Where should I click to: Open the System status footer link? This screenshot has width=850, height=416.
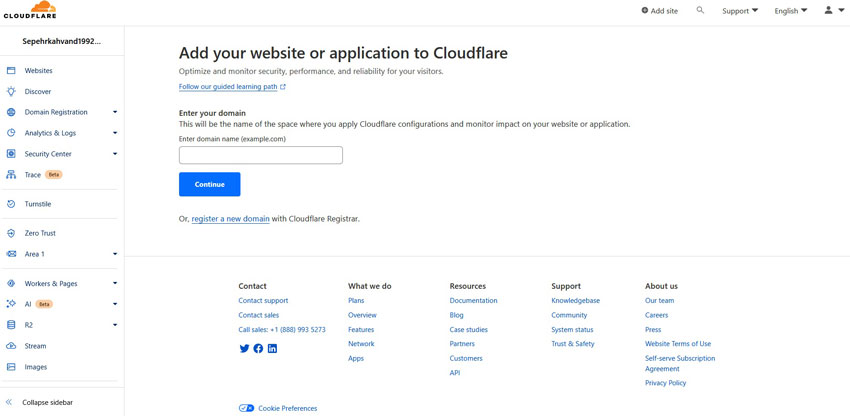point(572,330)
